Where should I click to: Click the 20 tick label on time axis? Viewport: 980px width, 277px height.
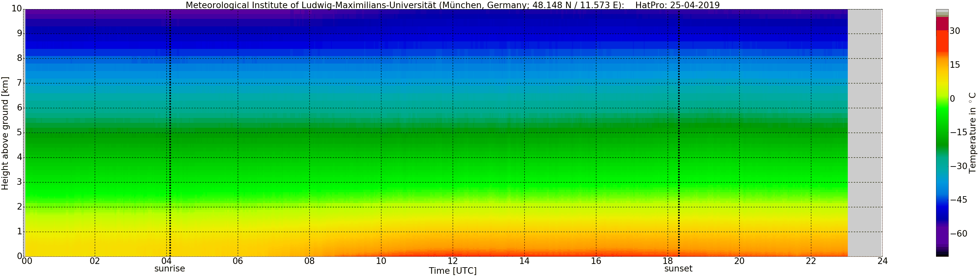[x=739, y=261]
